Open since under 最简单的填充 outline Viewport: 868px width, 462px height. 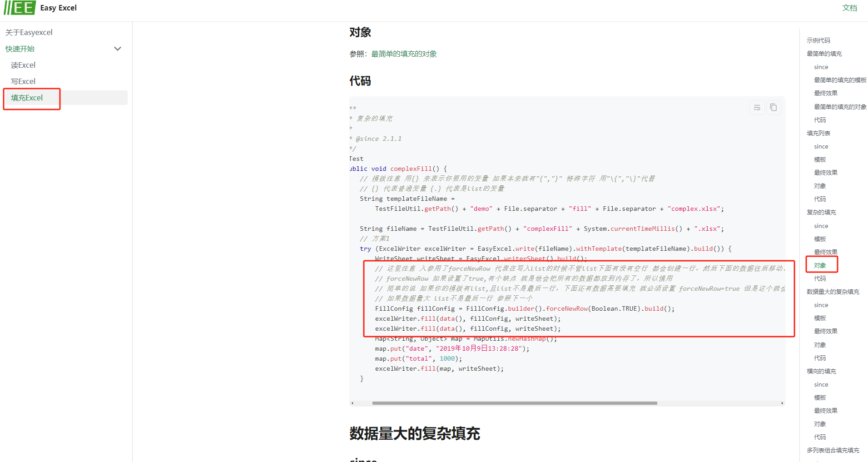tap(821, 67)
